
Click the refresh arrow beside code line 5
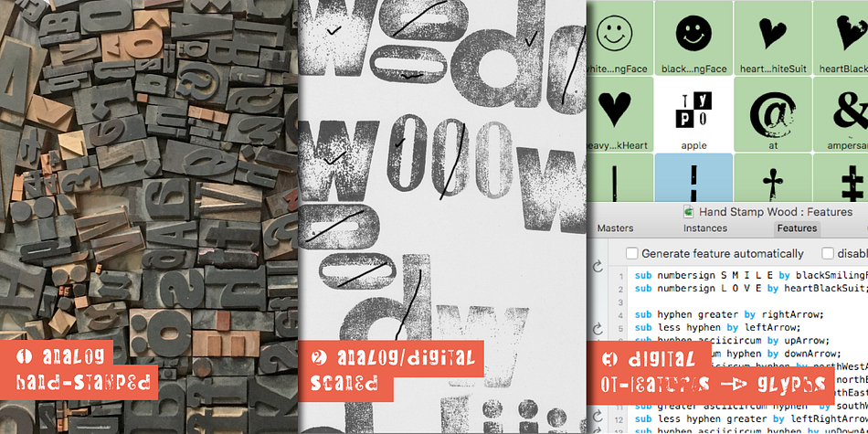598,328
